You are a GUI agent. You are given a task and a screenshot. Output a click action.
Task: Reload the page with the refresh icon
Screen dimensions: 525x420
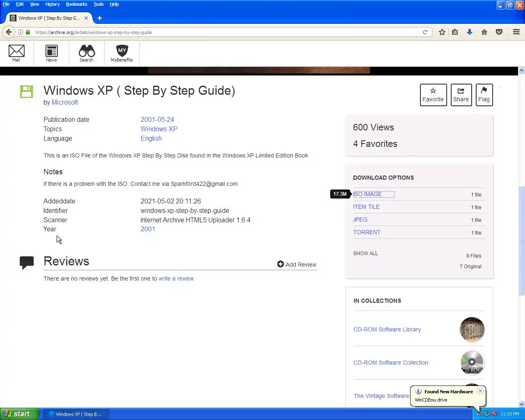click(x=425, y=32)
